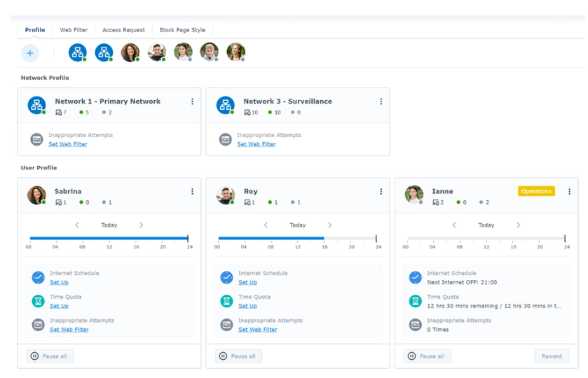Click Ianne's Inappropriate Attempts icon
The width and height of the screenshot is (588, 378).
point(415,325)
